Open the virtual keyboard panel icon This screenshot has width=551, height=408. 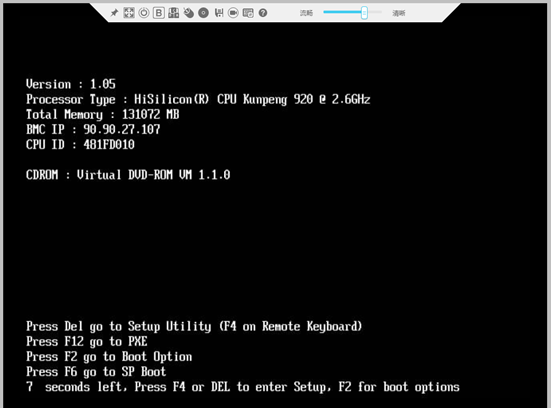point(248,13)
